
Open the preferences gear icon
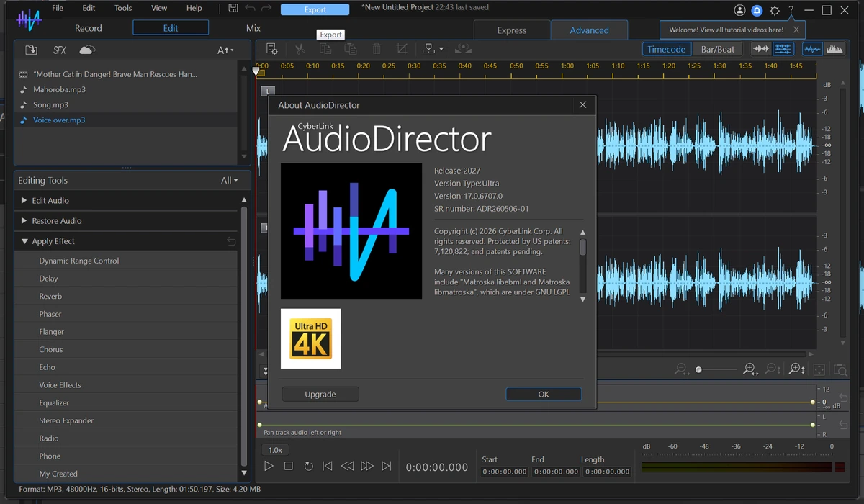[x=775, y=10]
